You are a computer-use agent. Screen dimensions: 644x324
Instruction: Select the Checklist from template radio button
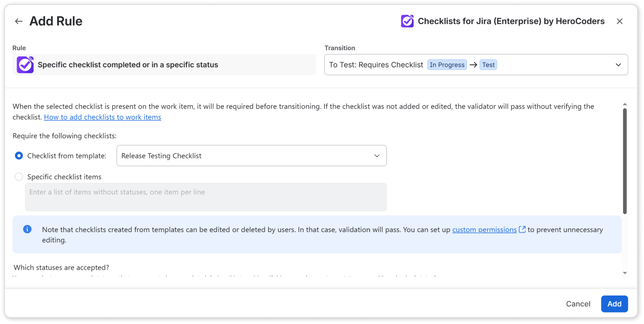(x=19, y=156)
